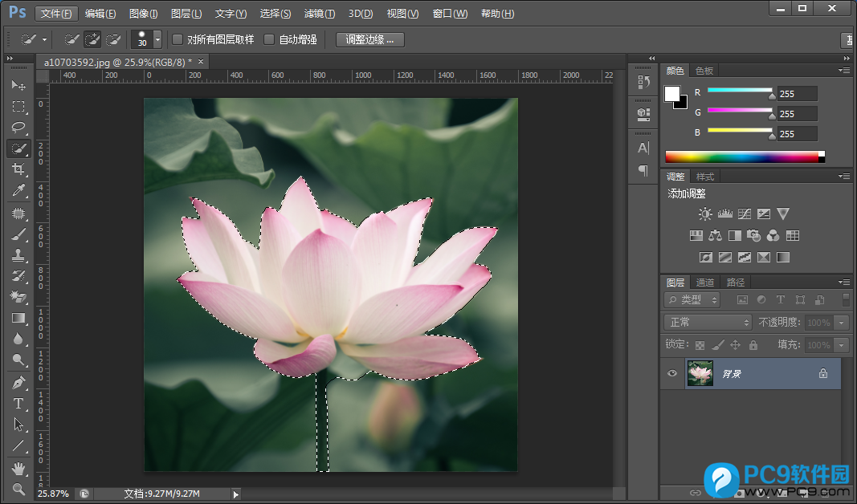Add a Levels adjustment
The image size is (857, 504).
click(x=724, y=214)
